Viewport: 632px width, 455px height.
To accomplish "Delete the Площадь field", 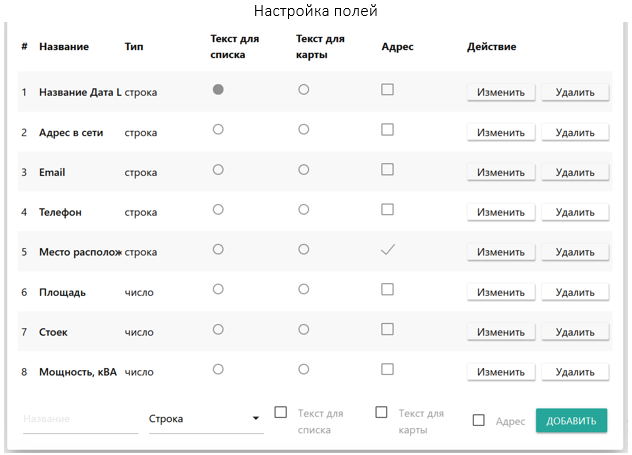I will point(575,292).
